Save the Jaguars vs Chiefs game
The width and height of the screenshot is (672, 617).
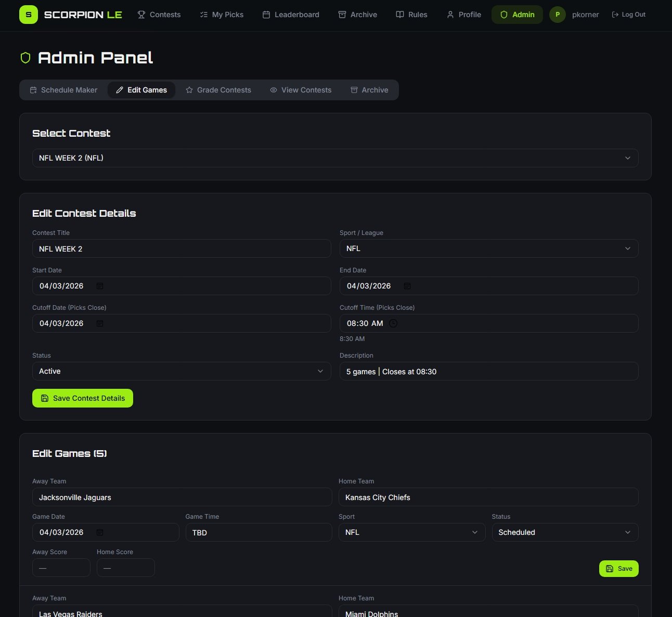618,569
